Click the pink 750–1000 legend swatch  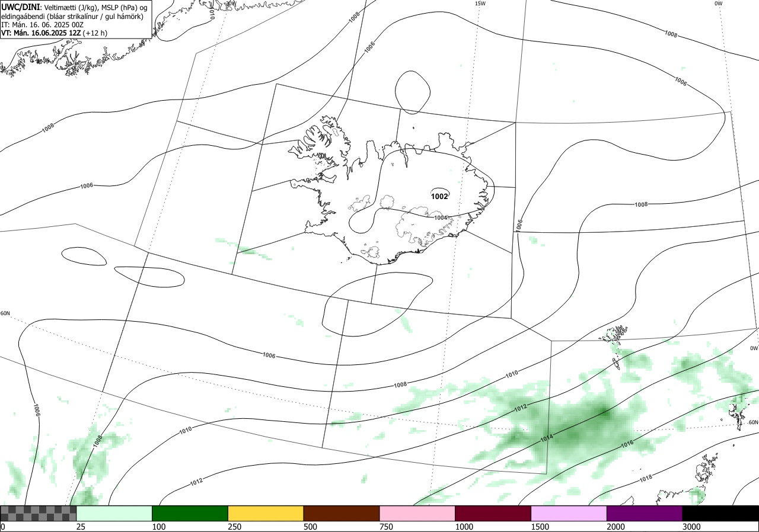(x=417, y=513)
